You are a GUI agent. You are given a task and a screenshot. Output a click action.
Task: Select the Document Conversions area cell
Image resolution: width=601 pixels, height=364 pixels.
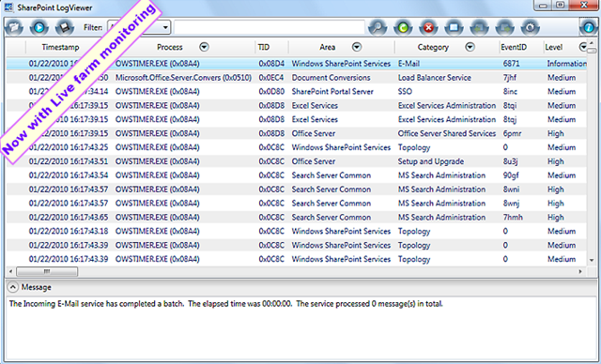331,78
